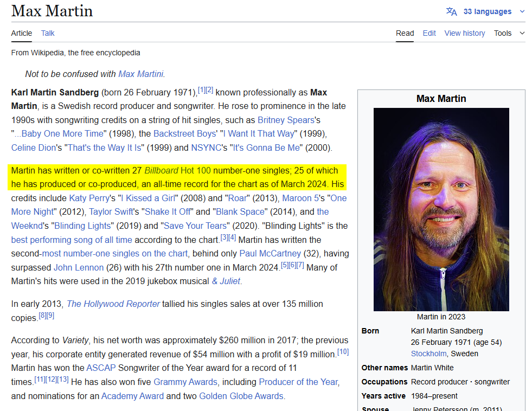This screenshot has height=411, width=532.
Task: Open the 'Blinding Lights' link
Action: pyautogui.click(x=82, y=226)
